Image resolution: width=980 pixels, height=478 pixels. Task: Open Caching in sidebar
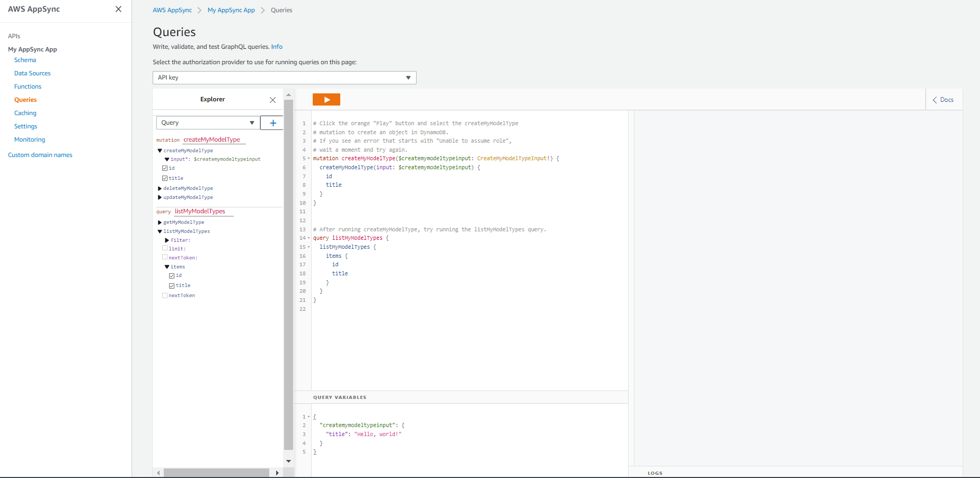pyautogui.click(x=25, y=113)
